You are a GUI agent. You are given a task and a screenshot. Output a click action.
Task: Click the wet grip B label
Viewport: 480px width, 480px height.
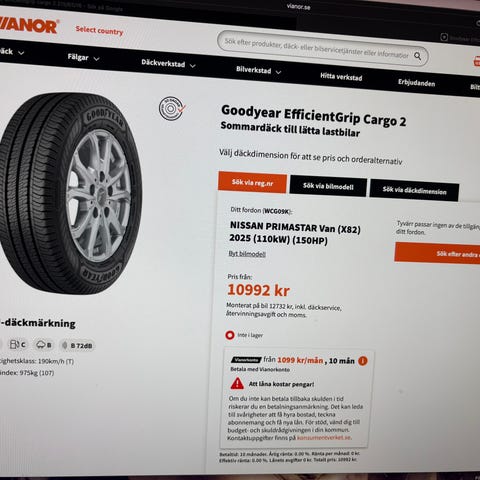pyautogui.click(x=44, y=345)
